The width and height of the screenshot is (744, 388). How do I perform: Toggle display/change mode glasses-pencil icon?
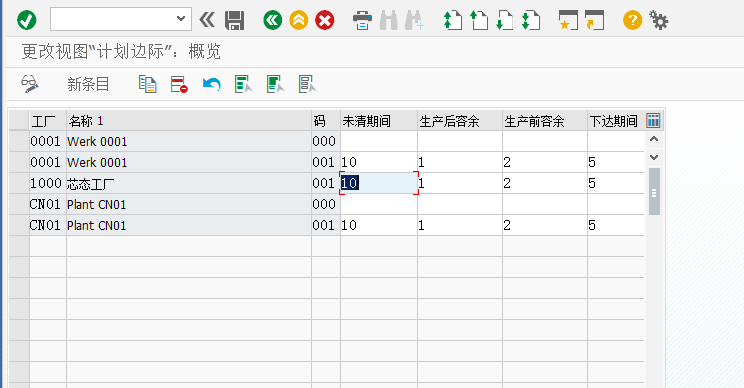tap(29, 84)
